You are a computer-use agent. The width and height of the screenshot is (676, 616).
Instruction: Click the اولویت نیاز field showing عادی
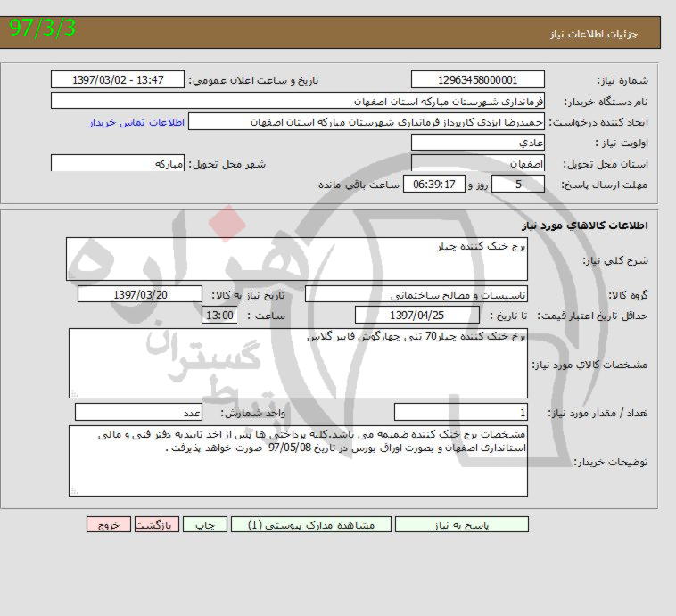point(478,143)
